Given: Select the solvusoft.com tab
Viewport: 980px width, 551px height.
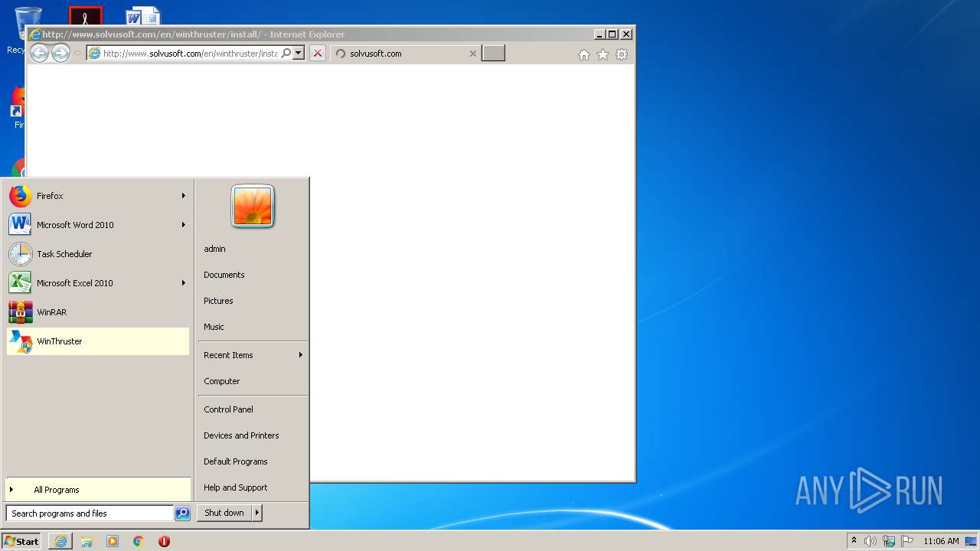Looking at the screenshot, I should point(407,54).
